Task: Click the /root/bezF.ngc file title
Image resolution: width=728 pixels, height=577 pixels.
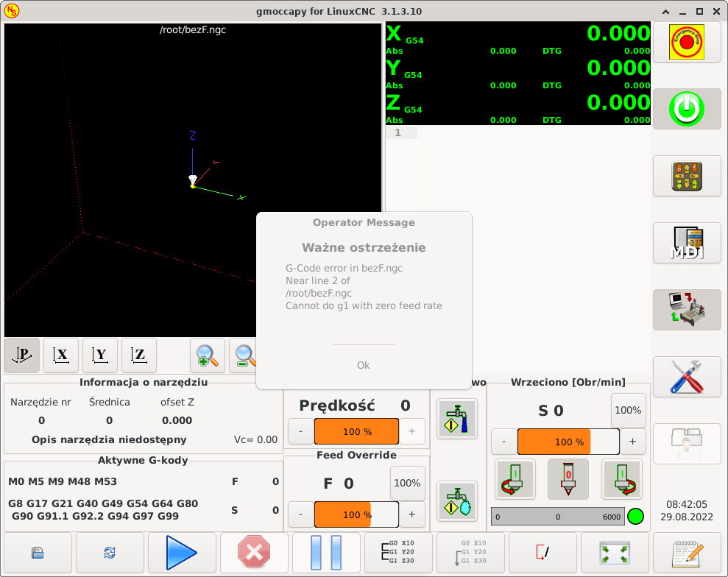Action: tap(193, 29)
